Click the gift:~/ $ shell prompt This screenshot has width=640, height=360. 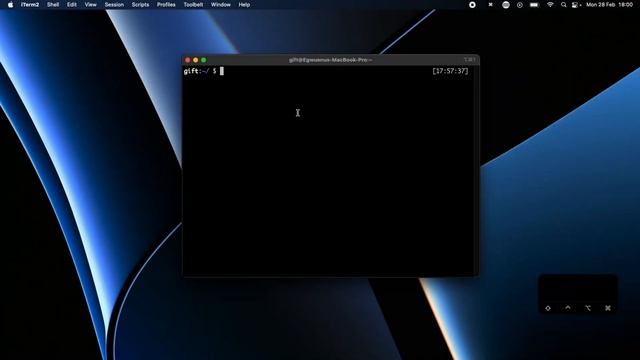click(200, 71)
